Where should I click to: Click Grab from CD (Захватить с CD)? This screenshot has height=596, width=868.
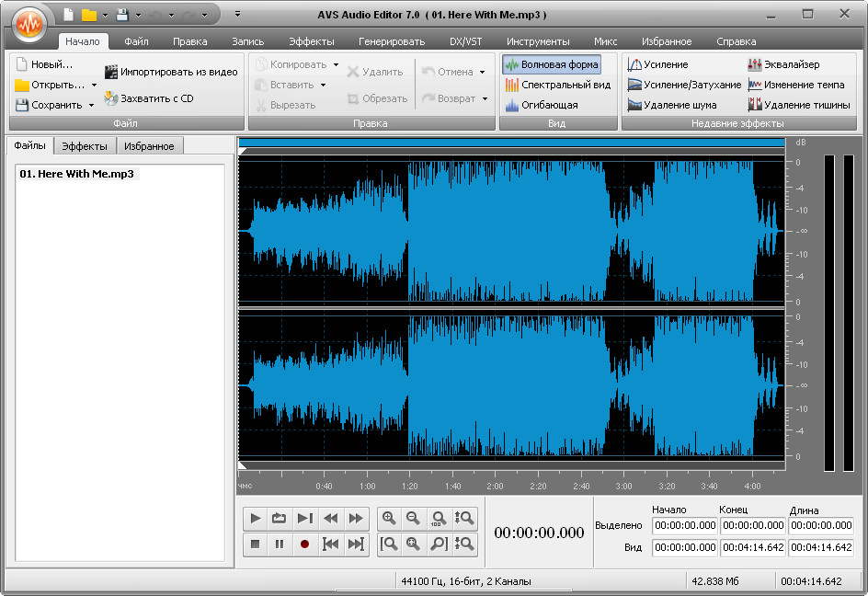(149, 98)
